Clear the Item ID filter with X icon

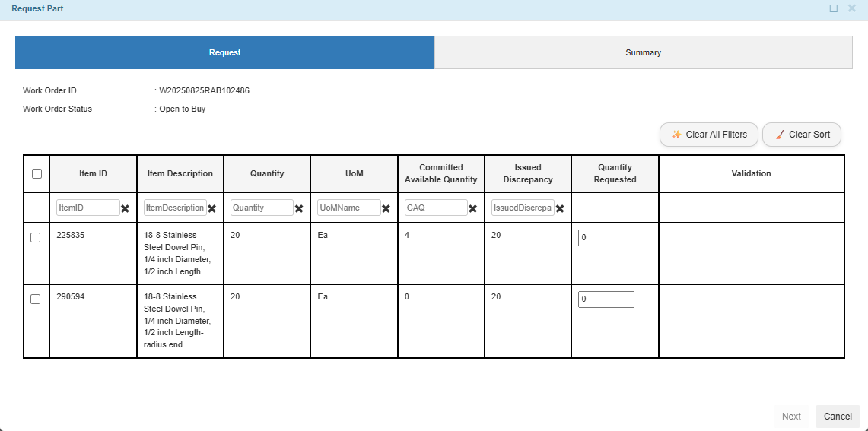click(x=125, y=208)
